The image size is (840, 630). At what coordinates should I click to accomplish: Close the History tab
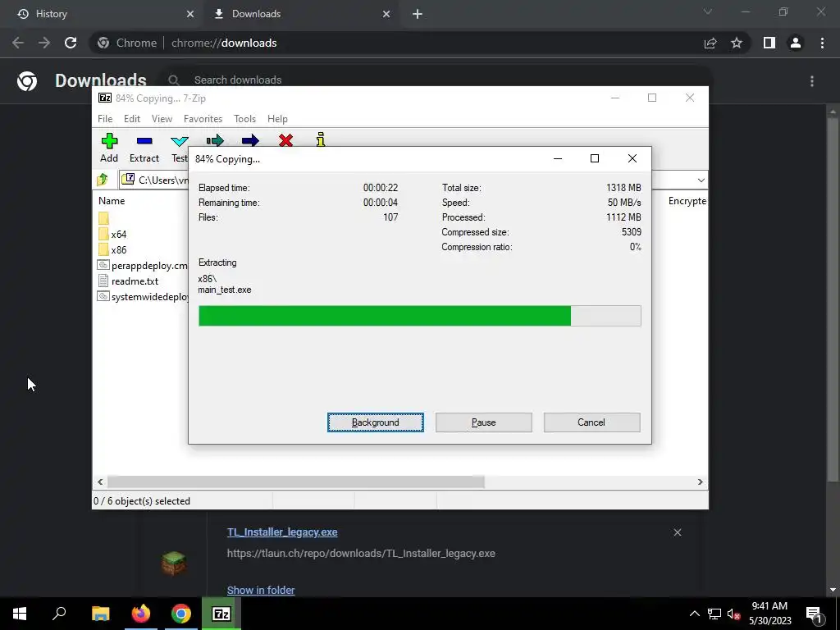(190, 14)
